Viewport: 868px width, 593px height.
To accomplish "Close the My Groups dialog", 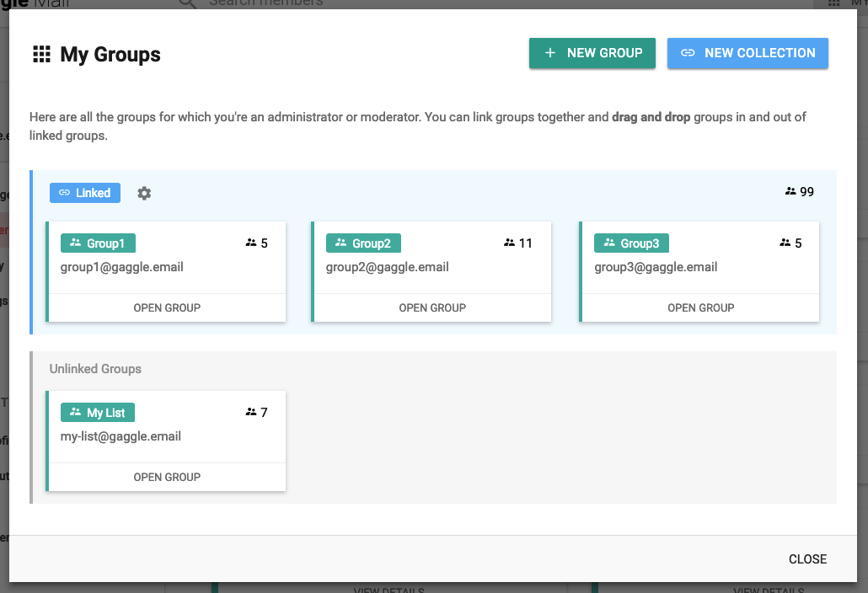I will (x=807, y=559).
